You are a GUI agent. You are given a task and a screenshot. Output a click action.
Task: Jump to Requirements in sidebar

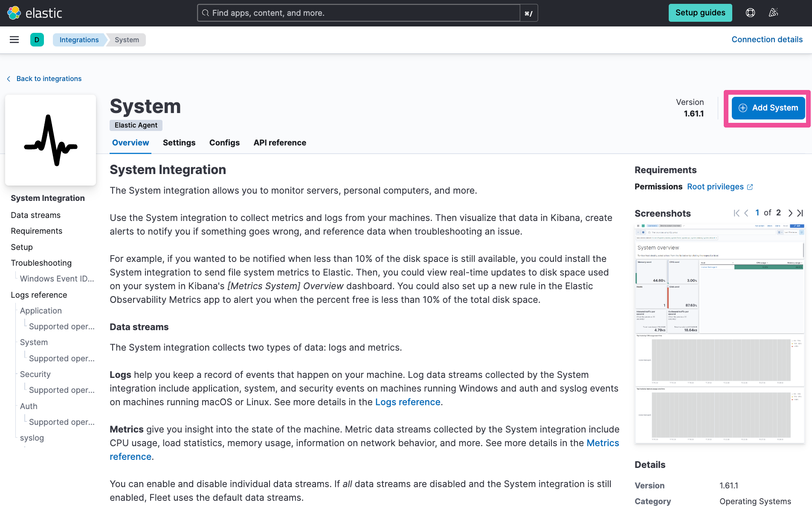(37, 231)
